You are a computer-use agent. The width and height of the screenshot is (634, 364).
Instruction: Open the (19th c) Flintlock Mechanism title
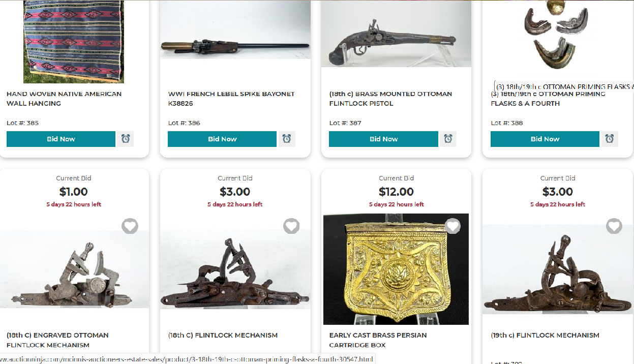545,335
